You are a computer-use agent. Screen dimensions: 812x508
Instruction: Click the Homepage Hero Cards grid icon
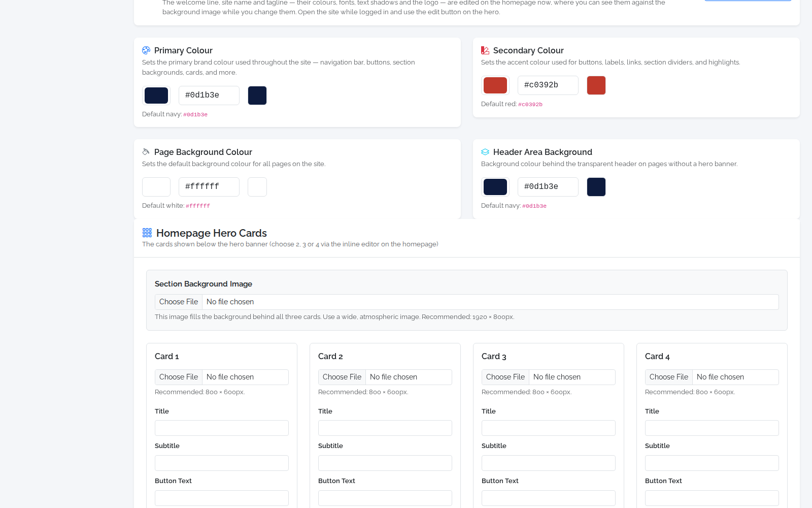click(x=147, y=233)
